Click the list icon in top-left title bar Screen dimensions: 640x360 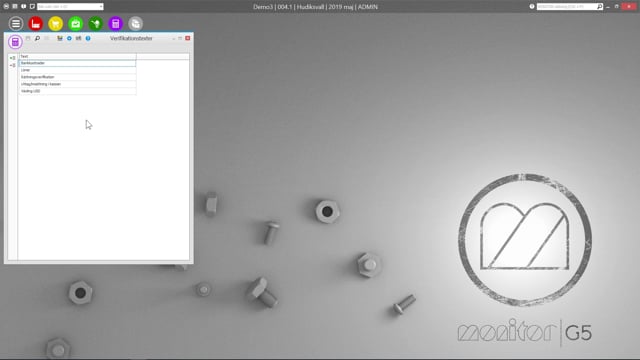[15, 7]
